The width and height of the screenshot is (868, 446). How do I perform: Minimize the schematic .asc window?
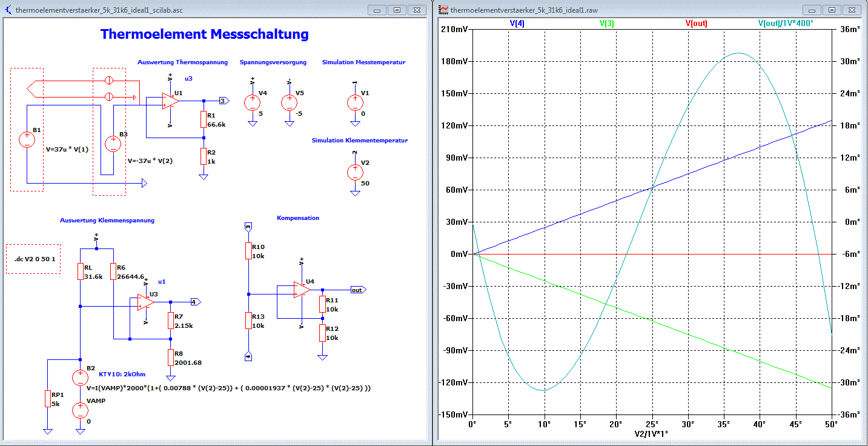tap(377, 10)
